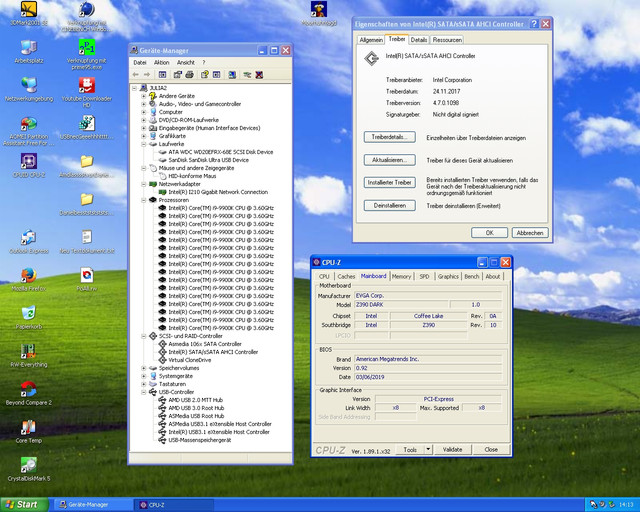Image resolution: width=640 pixels, height=512 pixels.
Task: Click the Validate button in CPU-Z
Action: (452, 450)
